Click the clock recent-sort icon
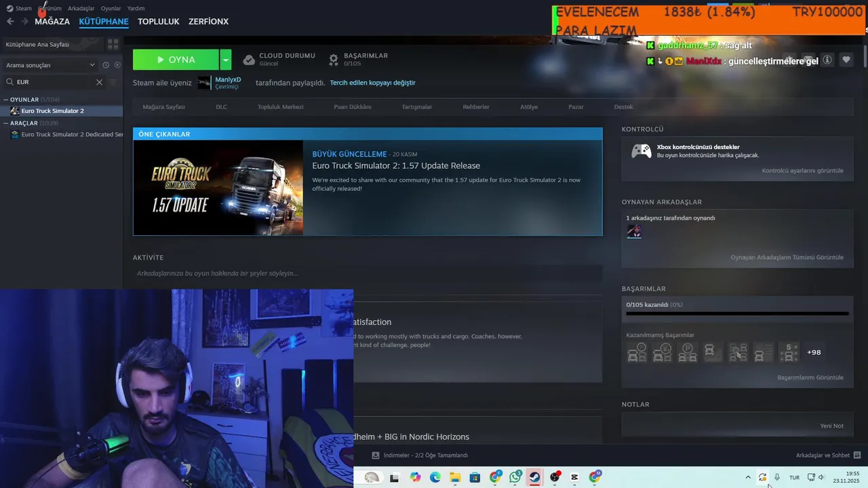Image resolution: width=868 pixels, height=488 pixels. coord(106,65)
